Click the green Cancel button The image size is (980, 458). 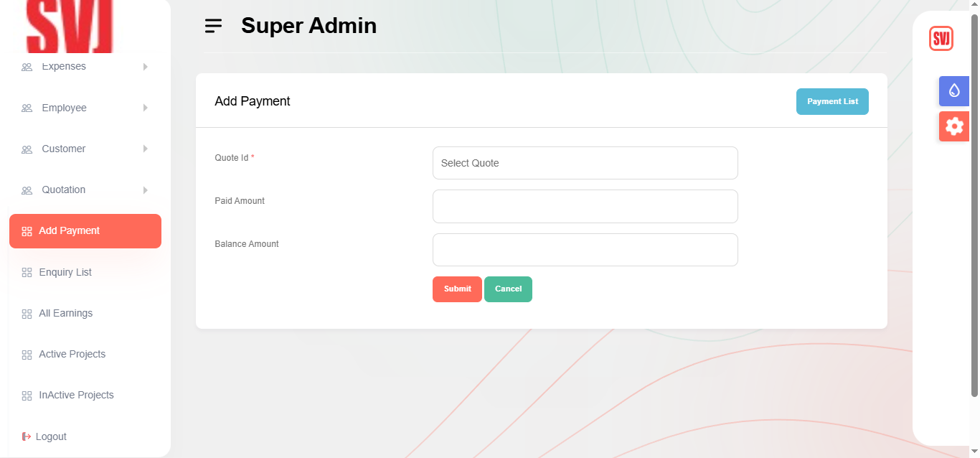pyautogui.click(x=508, y=289)
